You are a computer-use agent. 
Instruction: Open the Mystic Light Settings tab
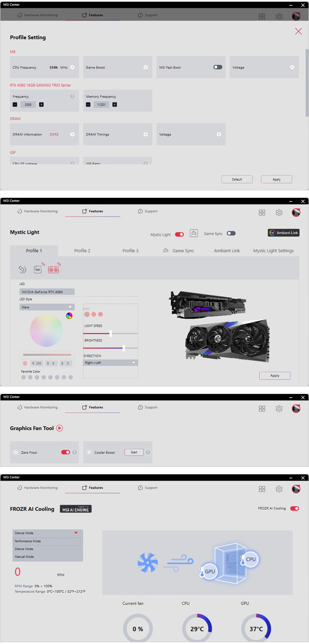tap(273, 251)
